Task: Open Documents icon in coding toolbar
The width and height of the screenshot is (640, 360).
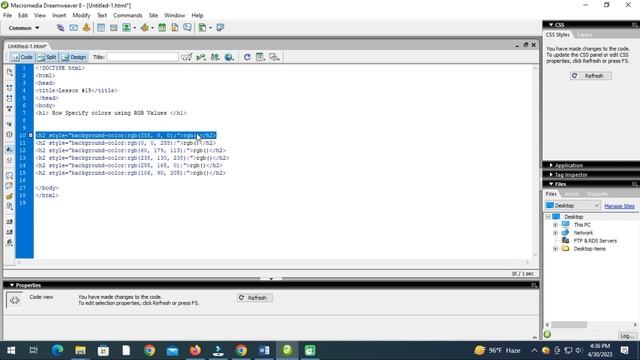Action: point(10,72)
